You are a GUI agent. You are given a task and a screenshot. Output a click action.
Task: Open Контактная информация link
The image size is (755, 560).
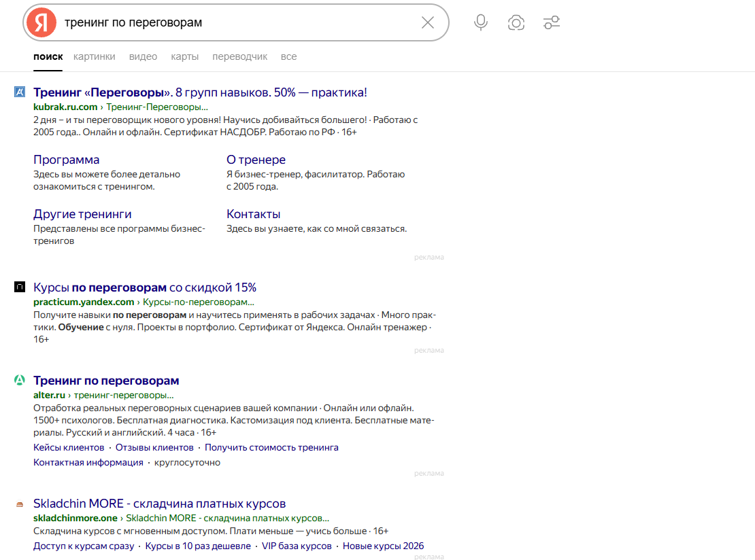[x=88, y=462]
